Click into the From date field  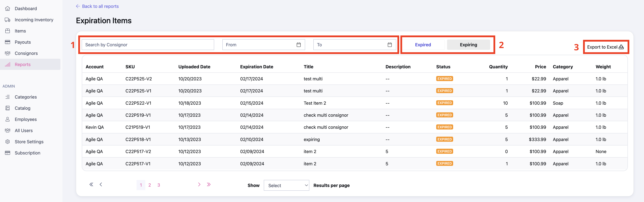(264, 45)
